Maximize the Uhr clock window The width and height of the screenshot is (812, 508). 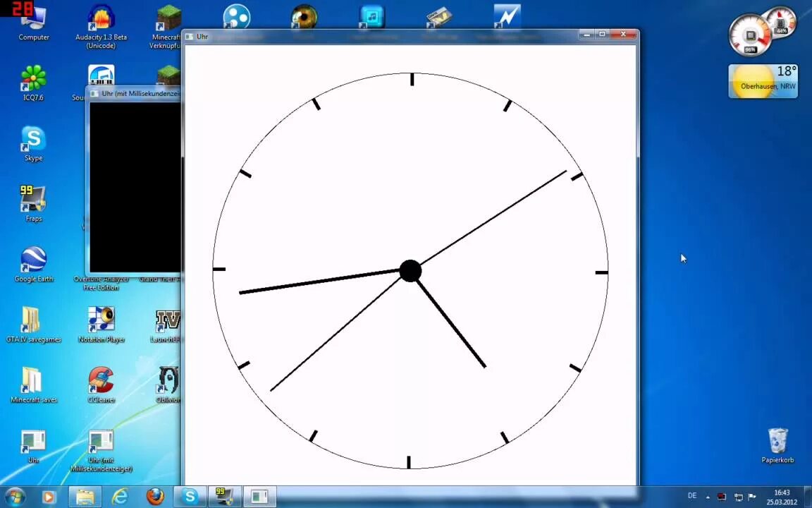pyautogui.click(x=602, y=34)
